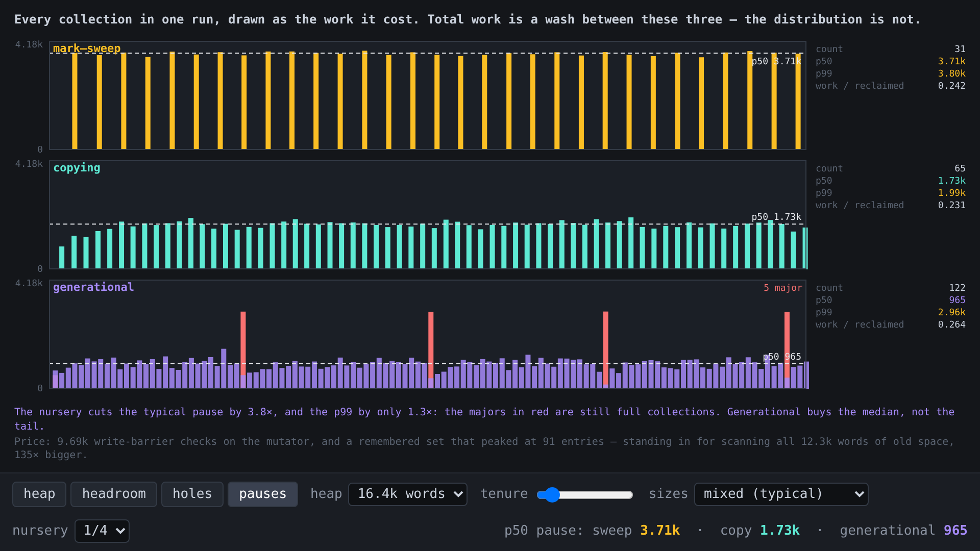Open the heap size dropdown
Screen dimensions: 980x551
408,494
